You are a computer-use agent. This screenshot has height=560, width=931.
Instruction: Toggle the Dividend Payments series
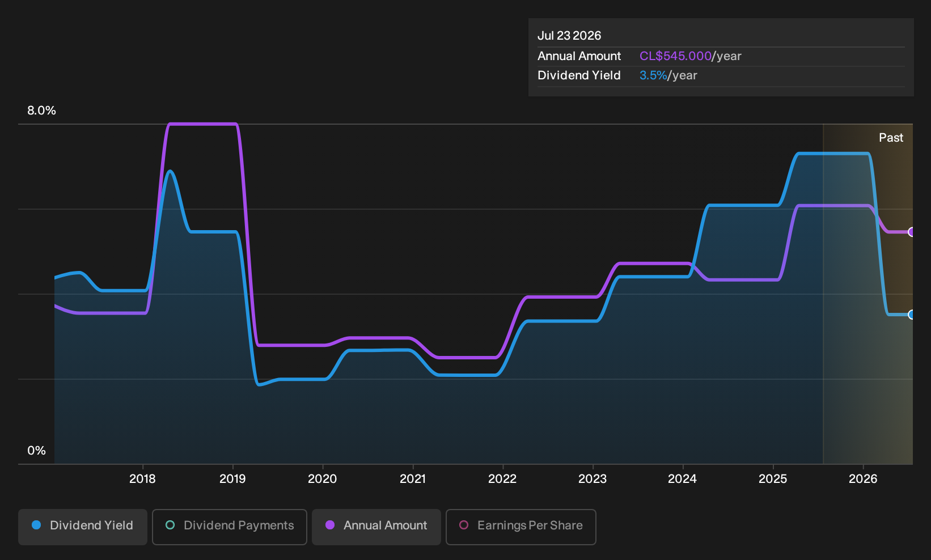tap(230, 527)
